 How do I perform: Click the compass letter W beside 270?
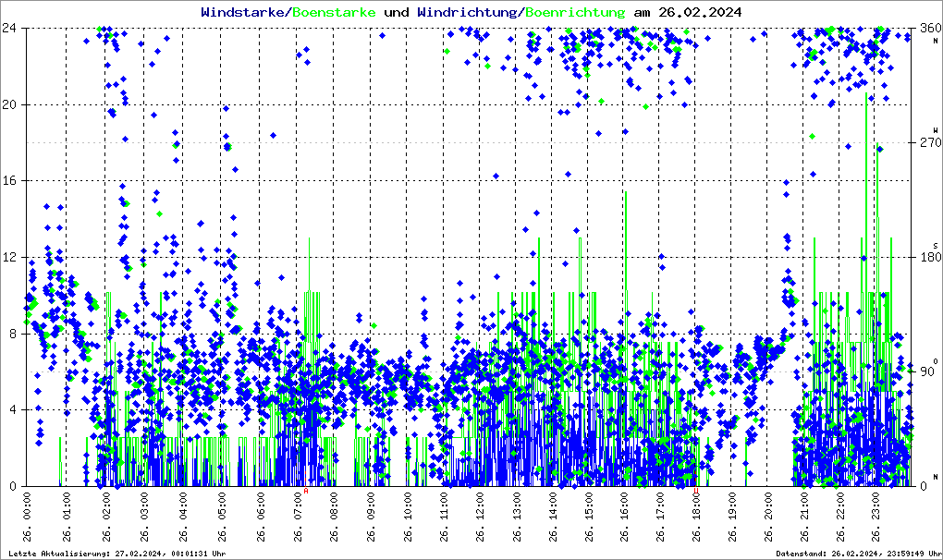point(936,130)
